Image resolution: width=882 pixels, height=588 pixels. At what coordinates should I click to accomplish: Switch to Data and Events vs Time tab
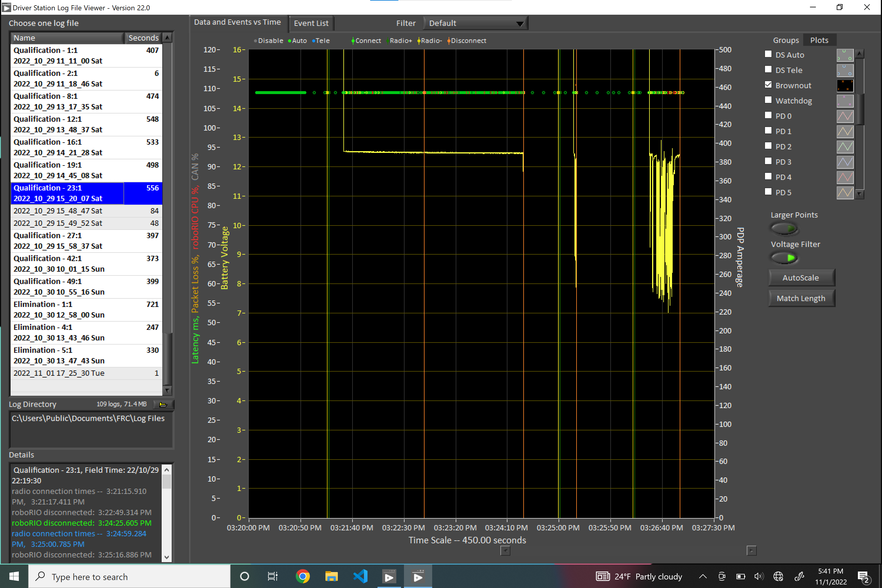(237, 23)
